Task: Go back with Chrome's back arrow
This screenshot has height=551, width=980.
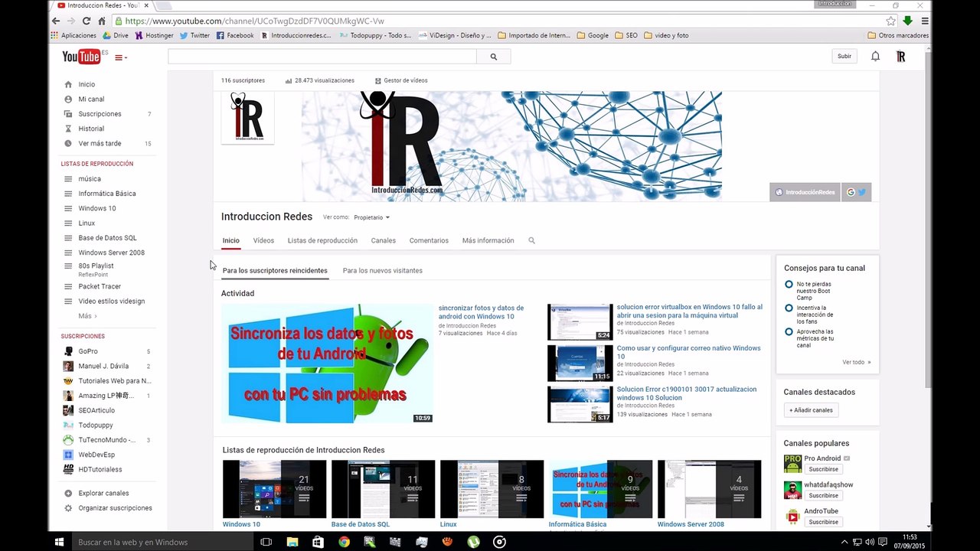Action: pos(56,21)
